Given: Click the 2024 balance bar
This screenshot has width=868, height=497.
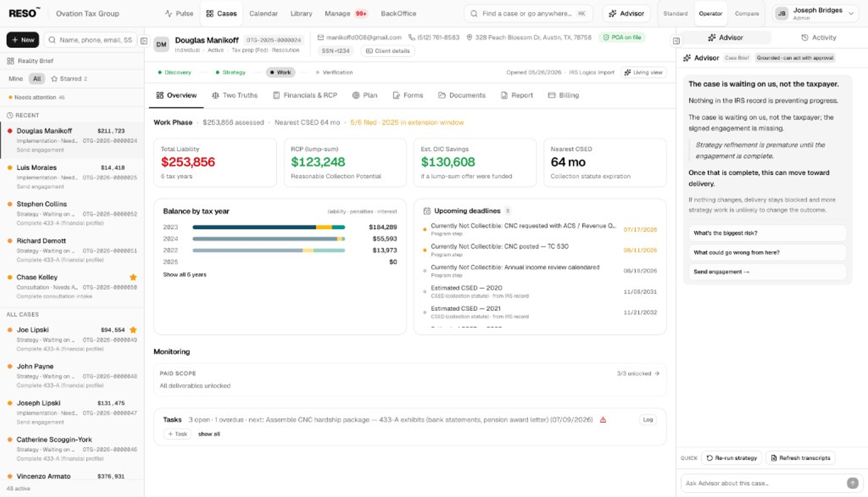Looking at the screenshot, I should [269, 239].
